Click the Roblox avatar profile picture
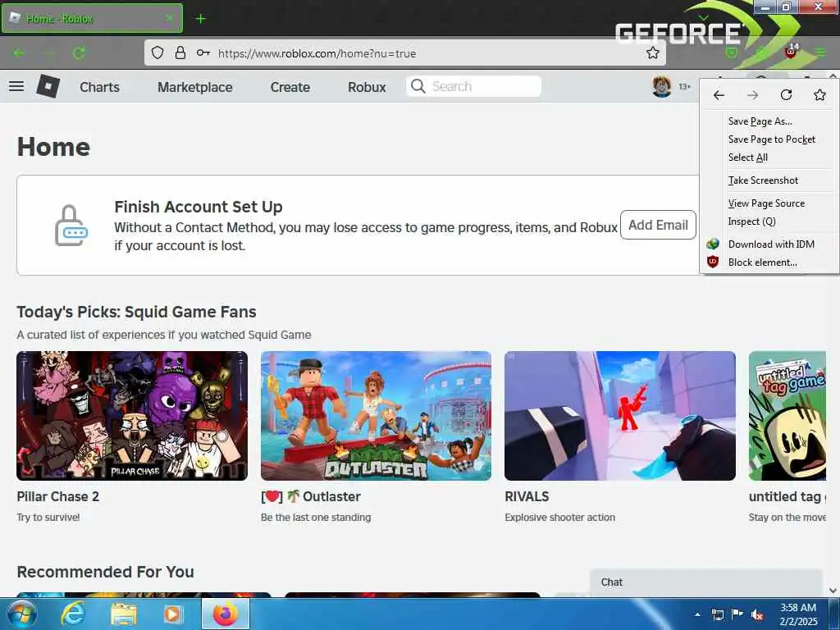Image resolution: width=840 pixels, height=630 pixels. click(x=662, y=86)
